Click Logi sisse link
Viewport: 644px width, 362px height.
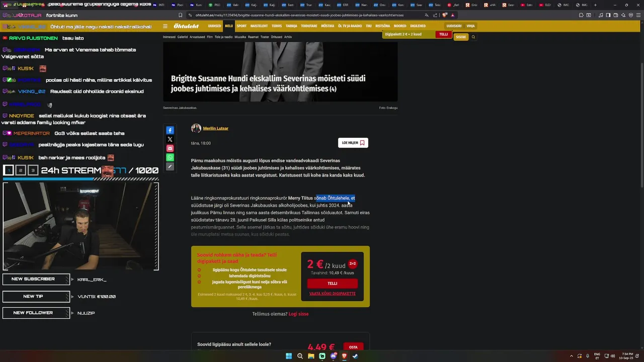(x=298, y=314)
